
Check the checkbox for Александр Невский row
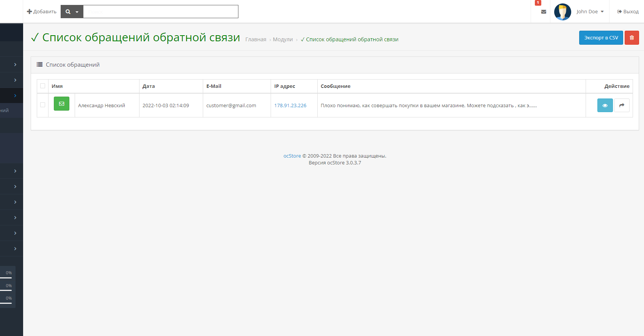(42, 105)
